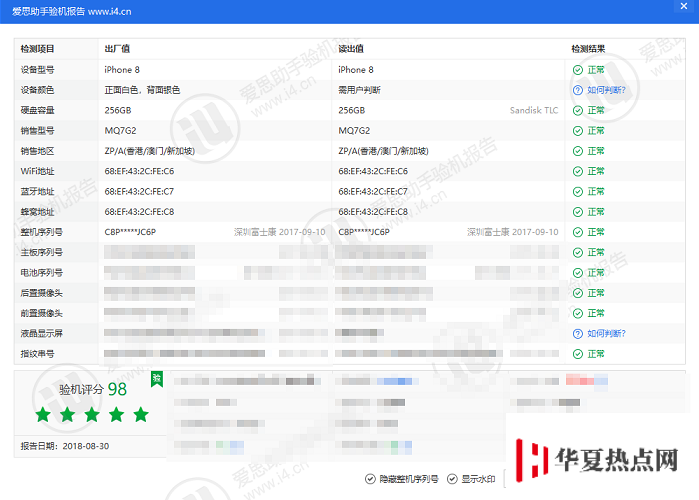Select factory value 正面白色，背面银色
Viewport: 699px width, 500px height.
[x=142, y=90]
